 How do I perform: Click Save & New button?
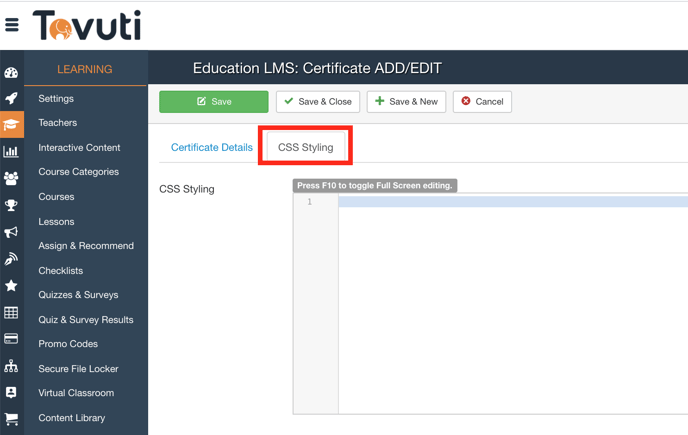(406, 102)
